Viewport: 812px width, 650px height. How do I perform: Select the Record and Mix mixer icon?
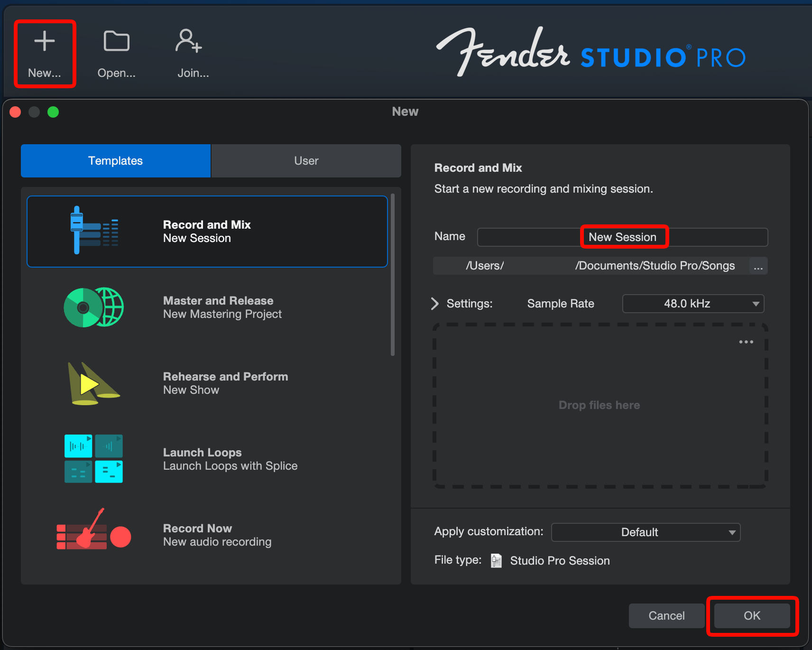point(94,231)
